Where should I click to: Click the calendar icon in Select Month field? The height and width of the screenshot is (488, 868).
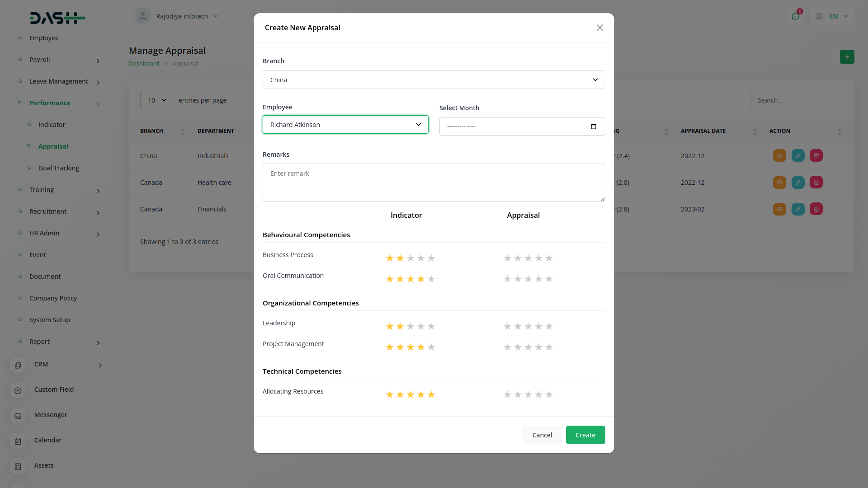593,127
